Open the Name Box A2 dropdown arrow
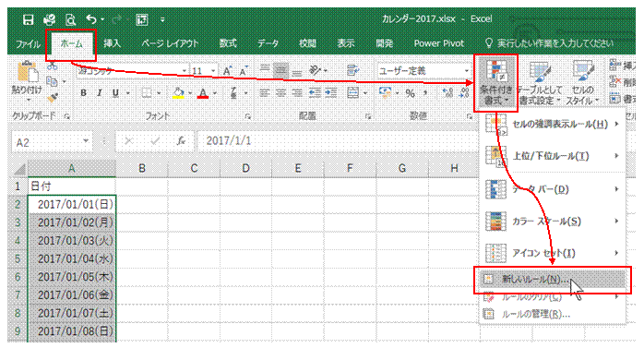Viewport: 644px width, 348px height. tap(86, 141)
